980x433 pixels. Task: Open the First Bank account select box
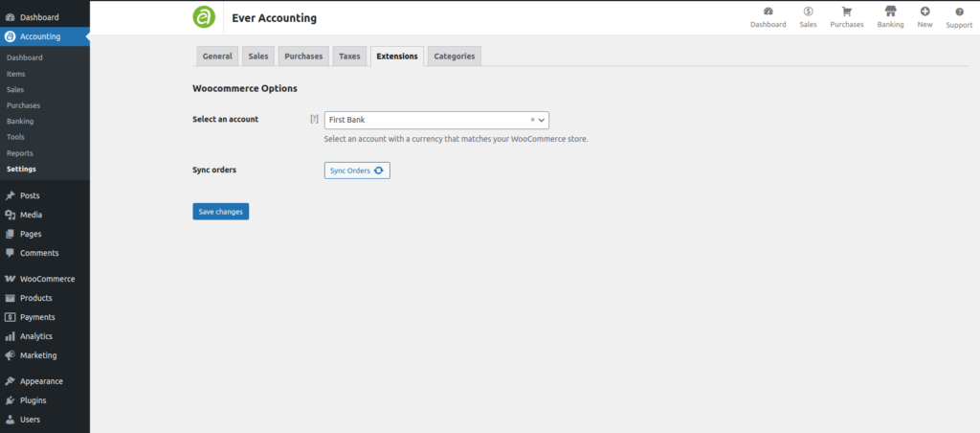pos(436,120)
